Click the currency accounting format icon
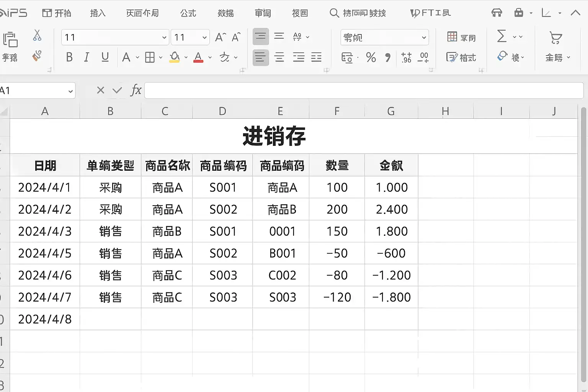 pyautogui.click(x=347, y=57)
